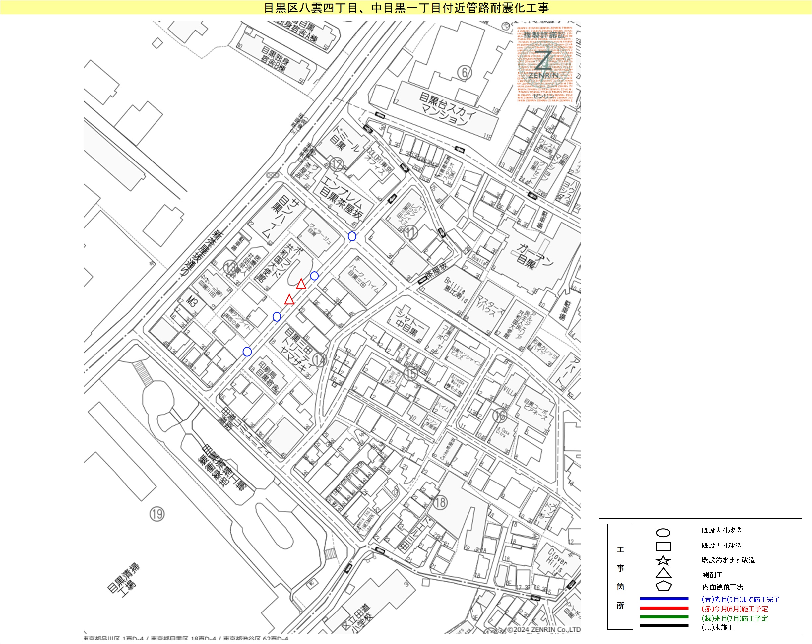Click the Brillia 恵比寿id building label
The width and height of the screenshot is (812, 644).
point(455,290)
